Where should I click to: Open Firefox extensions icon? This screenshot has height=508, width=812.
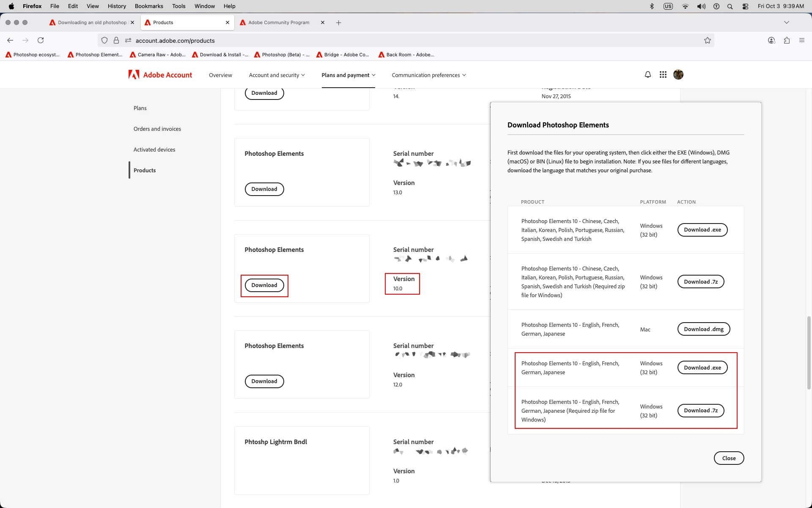click(787, 41)
